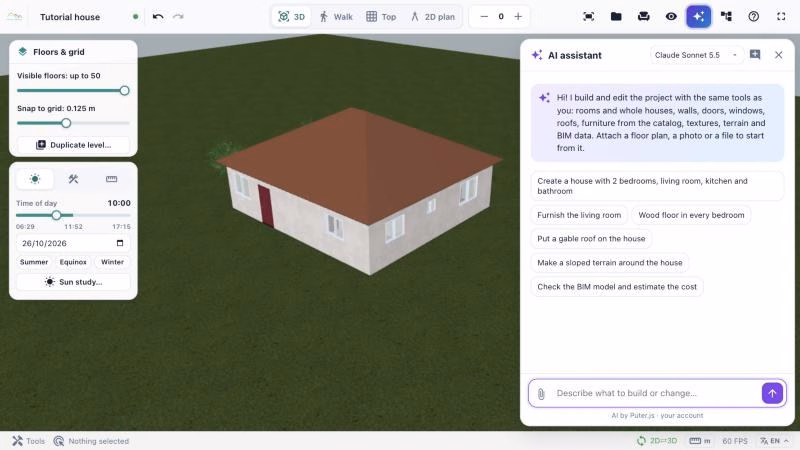The width and height of the screenshot is (800, 450).
Task: Switch to Top view mode
Action: [x=381, y=17]
